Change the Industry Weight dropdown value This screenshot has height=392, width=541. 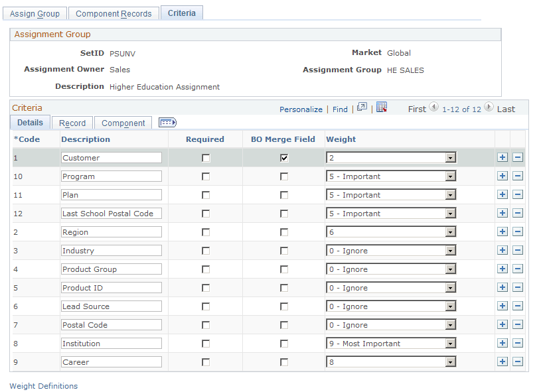[450, 250]
